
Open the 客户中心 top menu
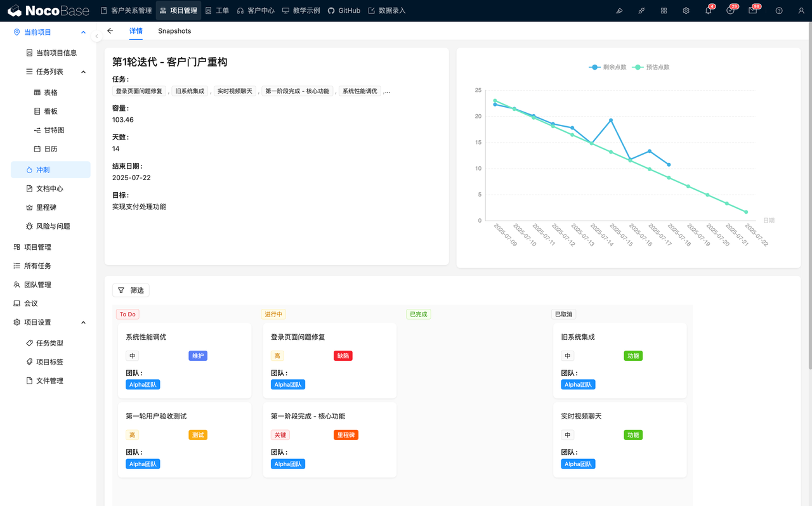click(x=255, y=11)
